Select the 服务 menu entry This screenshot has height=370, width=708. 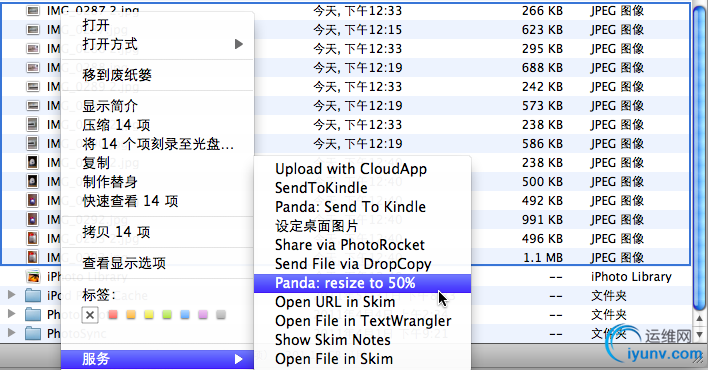pos(158,359)
